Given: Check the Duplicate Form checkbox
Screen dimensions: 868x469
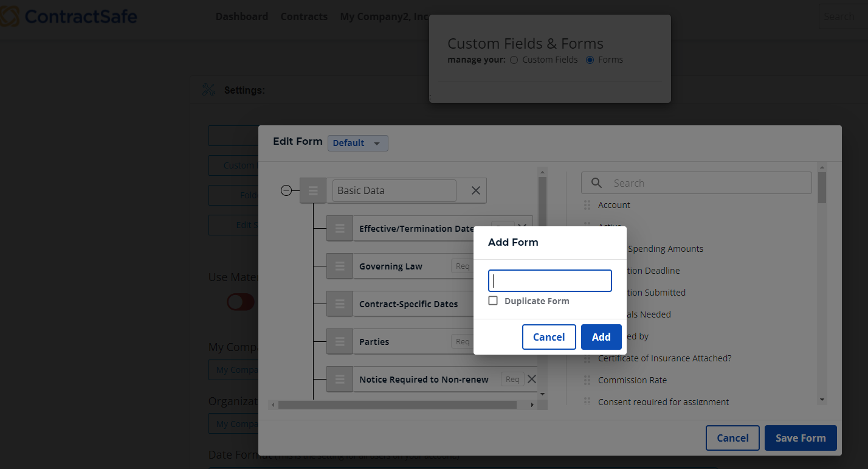Looking at the screenshot, I should pos(493,301).
